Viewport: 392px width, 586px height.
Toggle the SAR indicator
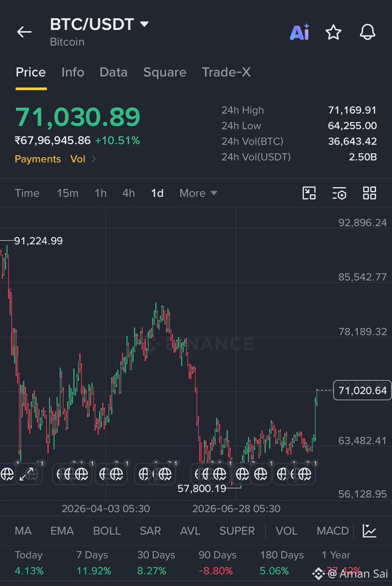(151, 531)
